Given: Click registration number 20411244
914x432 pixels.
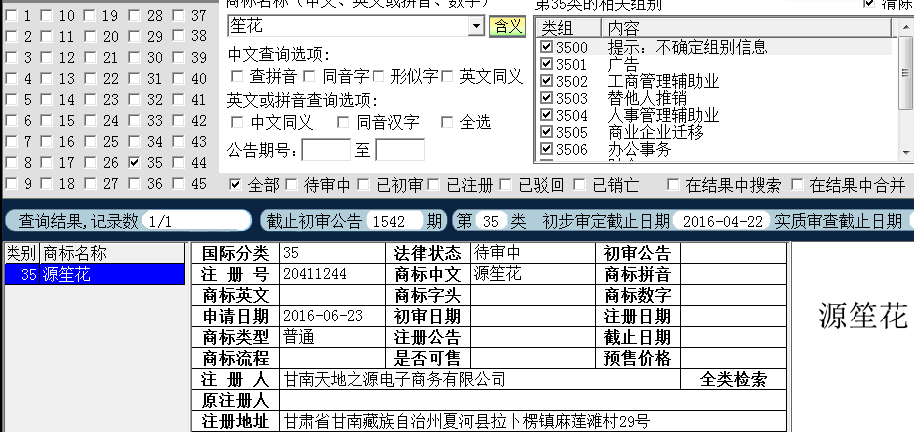Looking at the screenshot, I should point(315,274).
